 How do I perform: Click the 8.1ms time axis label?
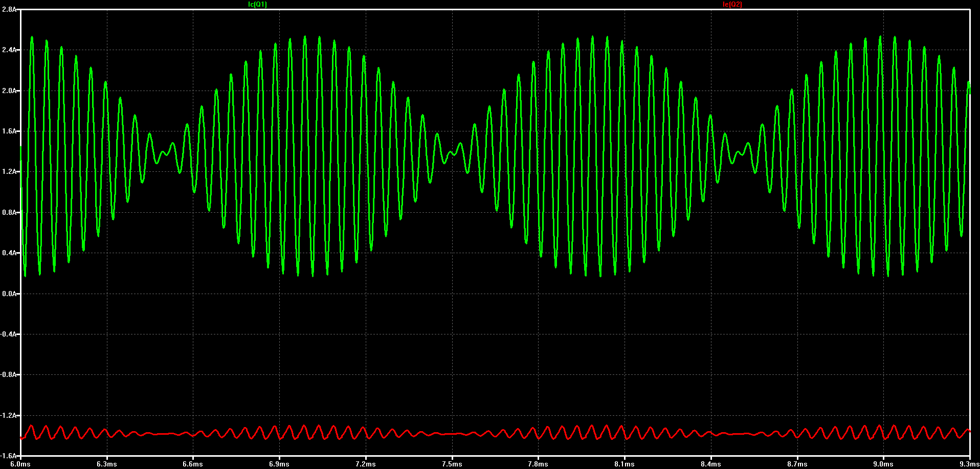625,464
